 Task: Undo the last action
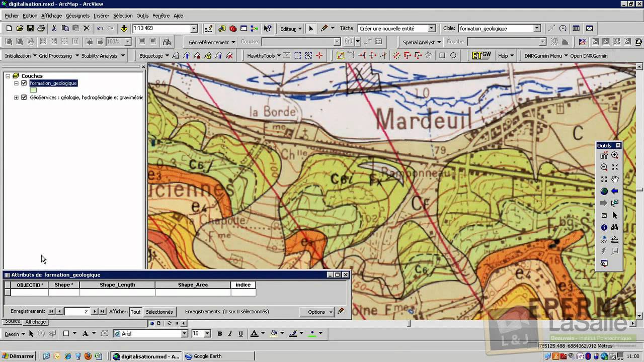(x=100, y=29)
